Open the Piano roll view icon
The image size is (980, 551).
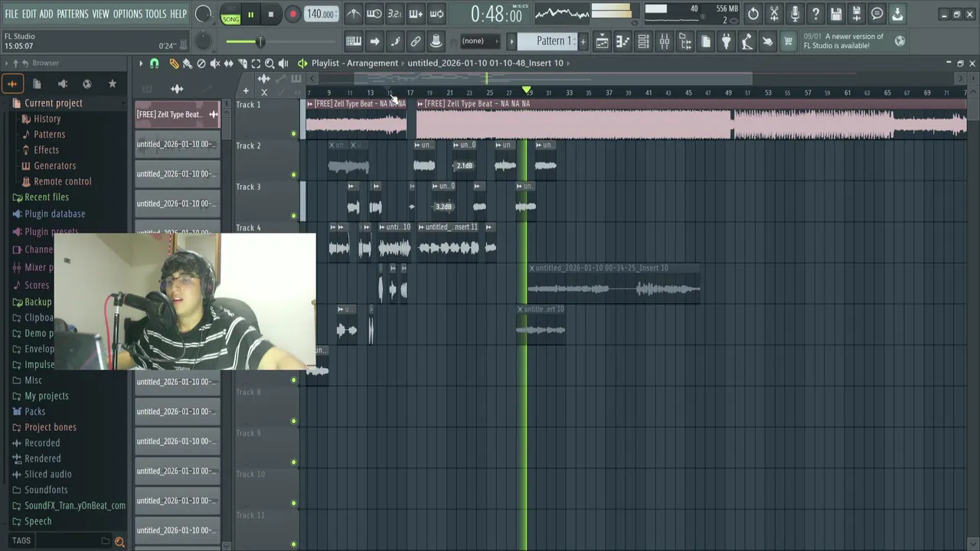click(x=623, y=41)
